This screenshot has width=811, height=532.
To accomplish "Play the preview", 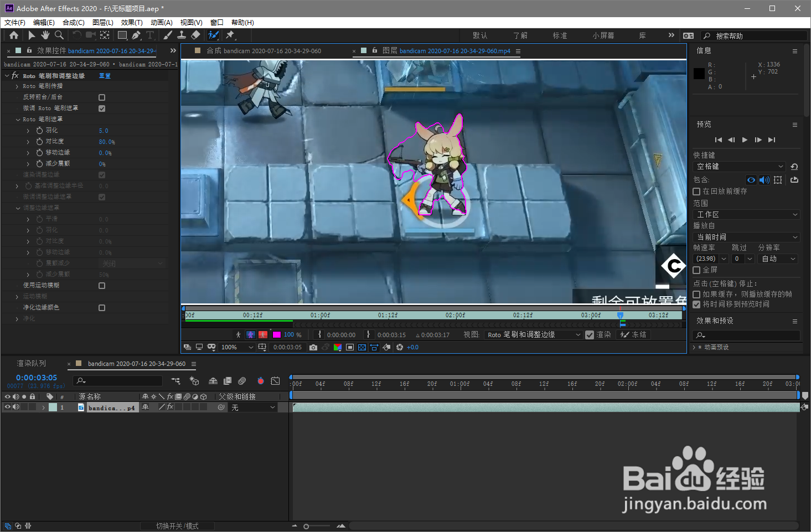I will 745,140.
